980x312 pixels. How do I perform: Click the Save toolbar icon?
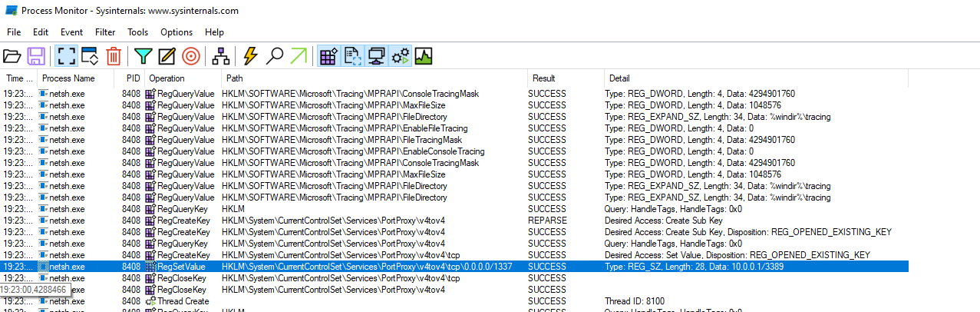tap(35, 56)
